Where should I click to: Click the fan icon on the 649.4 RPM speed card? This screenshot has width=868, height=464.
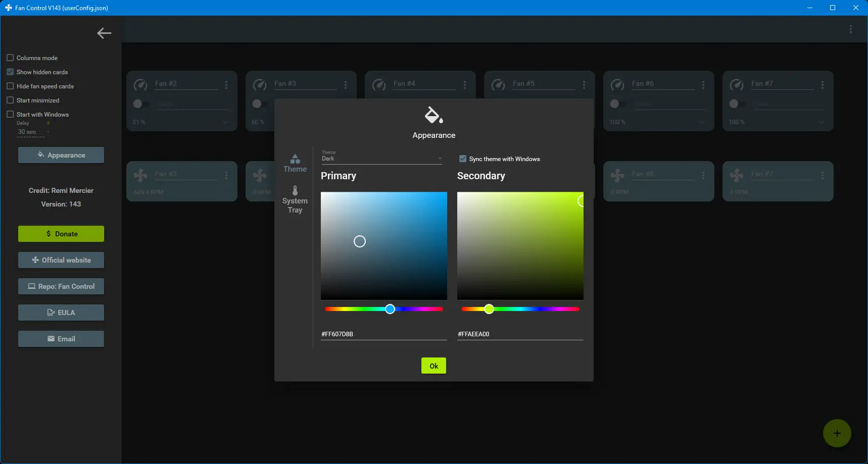140,175
